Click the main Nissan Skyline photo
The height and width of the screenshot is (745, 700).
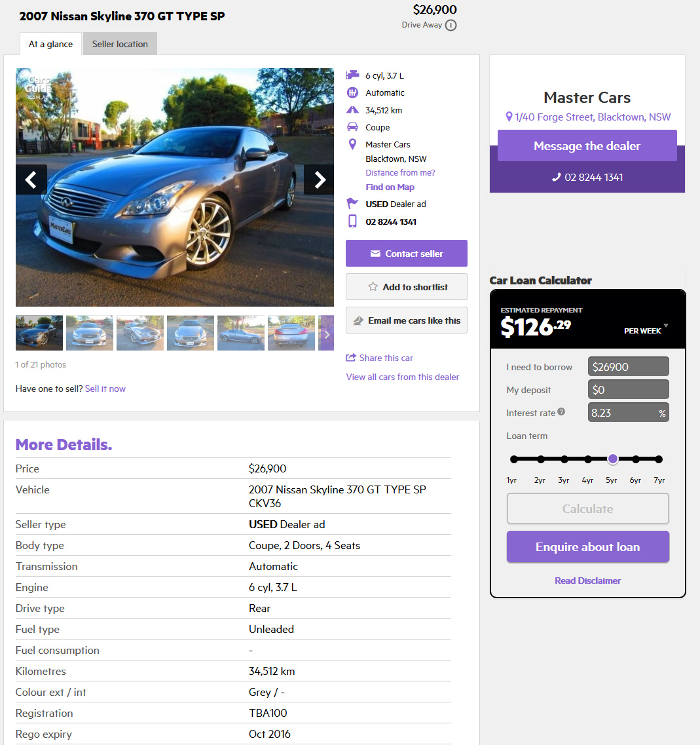175,187
